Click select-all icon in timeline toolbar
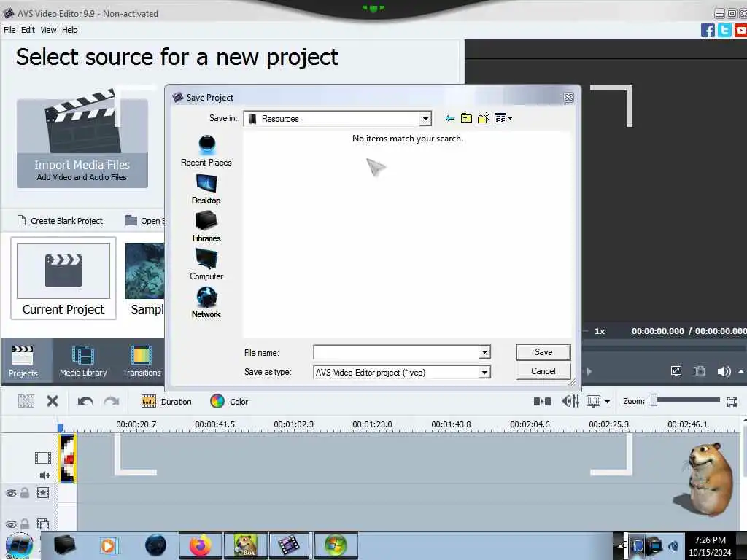 pyautogui.click(x=26, y=402)
